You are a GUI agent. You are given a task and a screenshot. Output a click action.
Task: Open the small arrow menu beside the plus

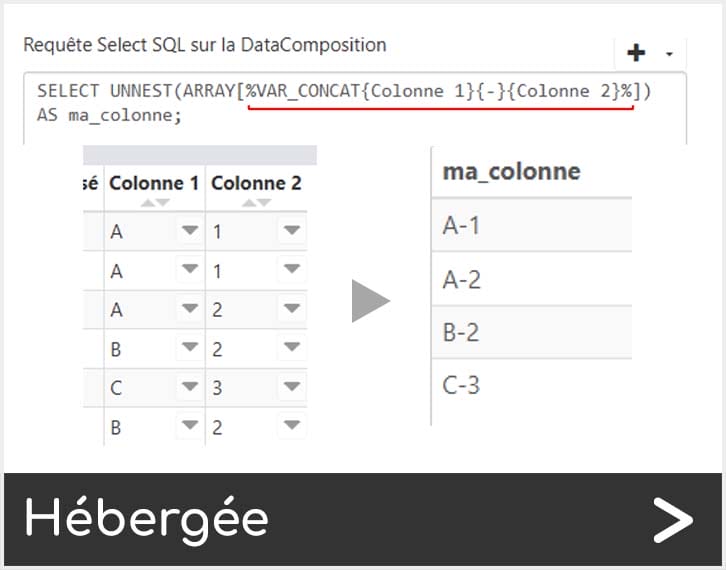[x=669, y=54]
